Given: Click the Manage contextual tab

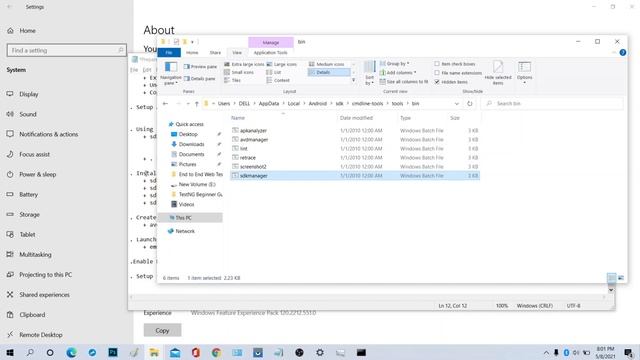Looking at the screenshot, I should pyautogui.click(x=271, y=42).
